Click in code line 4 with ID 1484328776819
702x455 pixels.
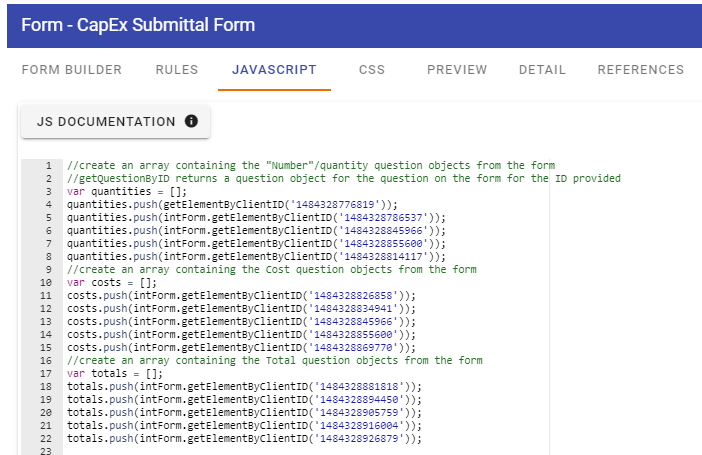click(x=232, y=205)
